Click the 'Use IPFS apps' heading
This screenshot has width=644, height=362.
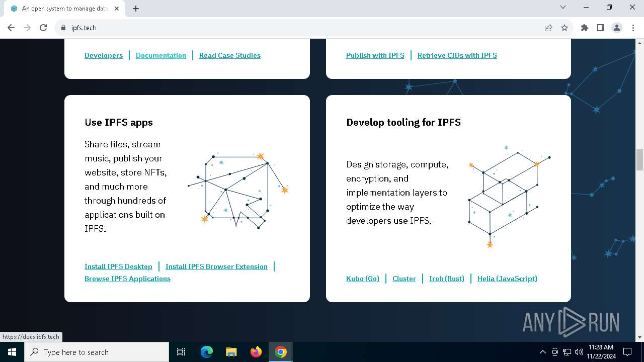click(119, 122)
